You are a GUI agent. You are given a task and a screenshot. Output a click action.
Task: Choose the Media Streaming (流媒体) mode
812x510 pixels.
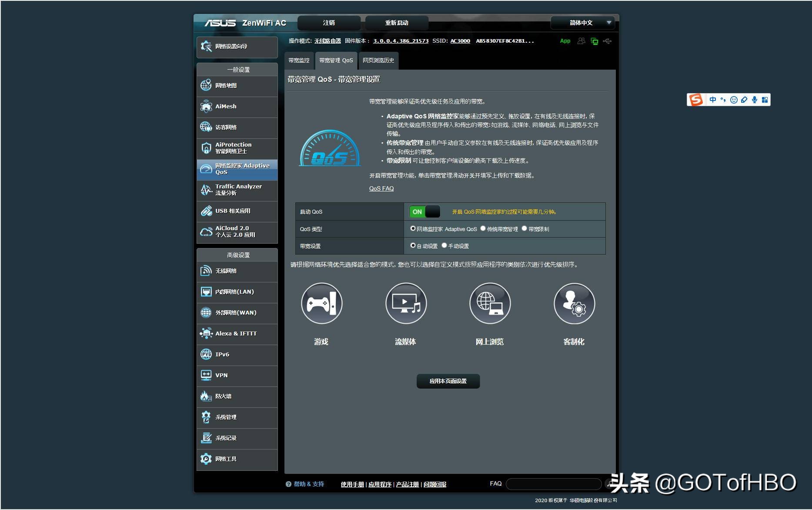point(406,303)
